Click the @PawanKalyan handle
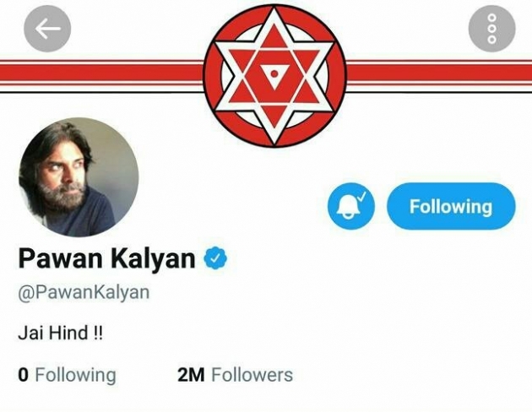Viewport: 532px width, 412px height. (x=83, y=293)
